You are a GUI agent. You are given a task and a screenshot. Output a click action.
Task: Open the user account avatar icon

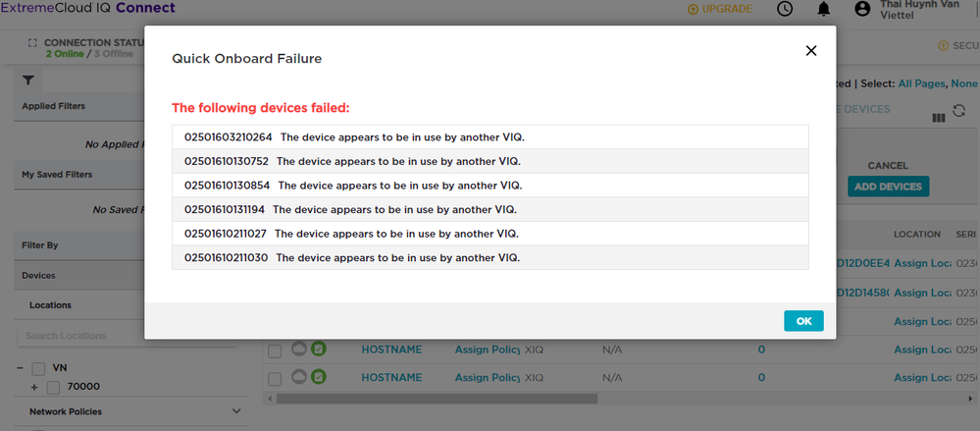click(862, 9)
